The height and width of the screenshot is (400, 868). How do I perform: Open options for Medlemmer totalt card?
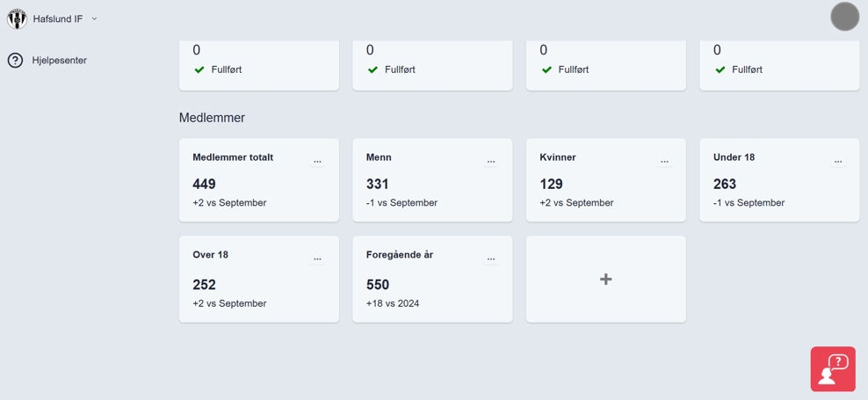click(317, 162)
